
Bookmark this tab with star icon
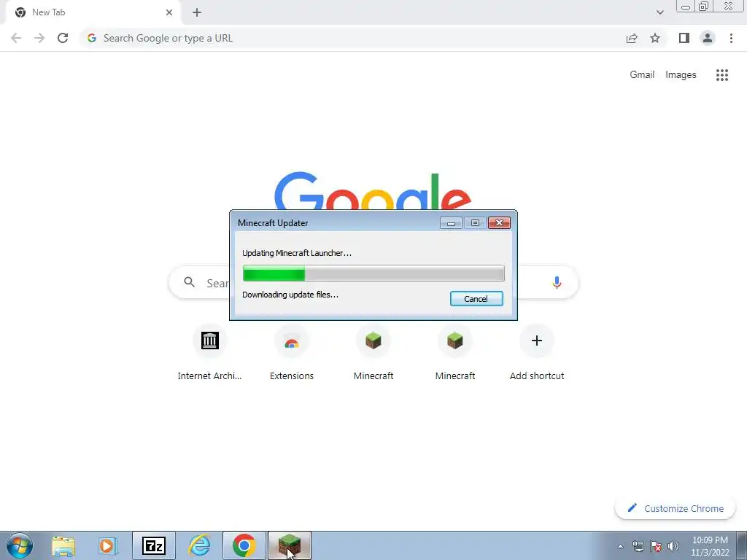tap(655, 38)
